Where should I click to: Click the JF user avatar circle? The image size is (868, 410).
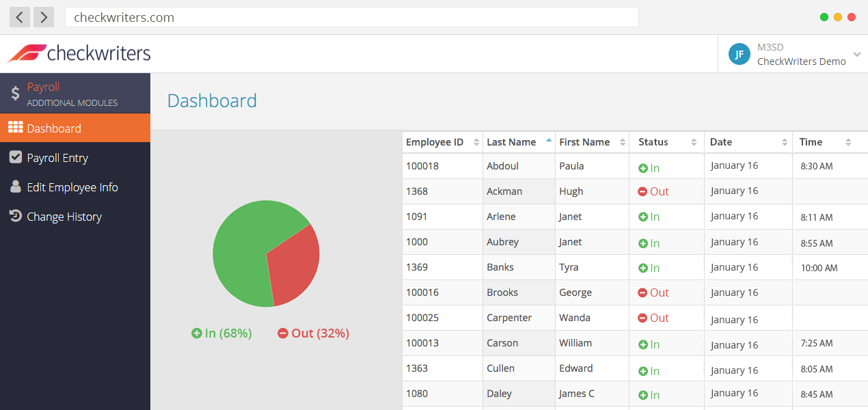(x=739, y=53)
